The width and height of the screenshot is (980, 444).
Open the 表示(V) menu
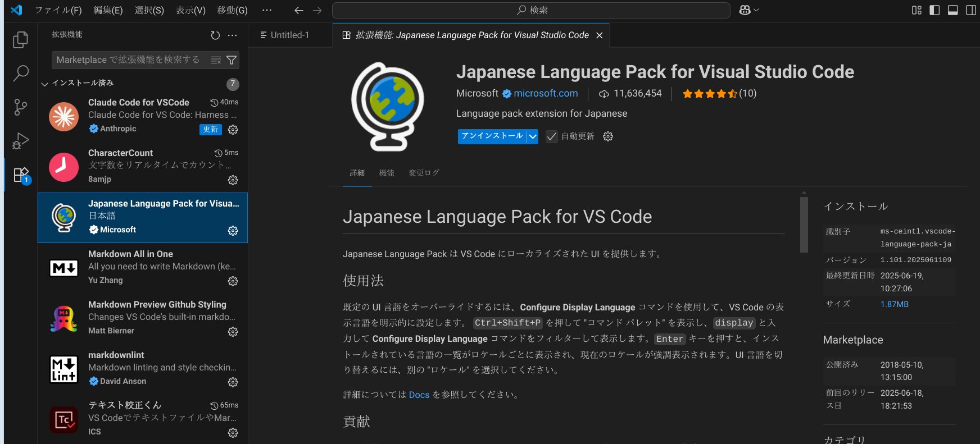(190, 10)
